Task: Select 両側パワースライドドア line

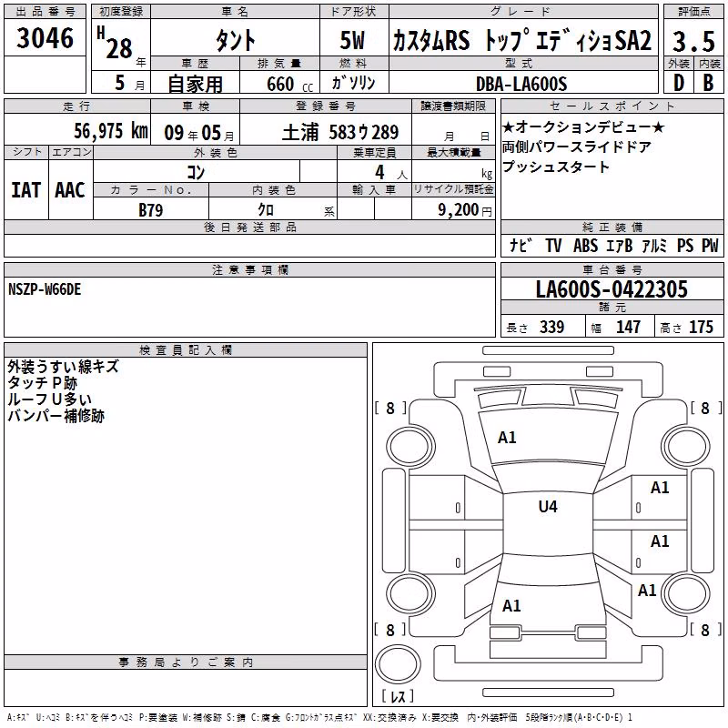Action: pyautogui.click(x=577, y=147)
